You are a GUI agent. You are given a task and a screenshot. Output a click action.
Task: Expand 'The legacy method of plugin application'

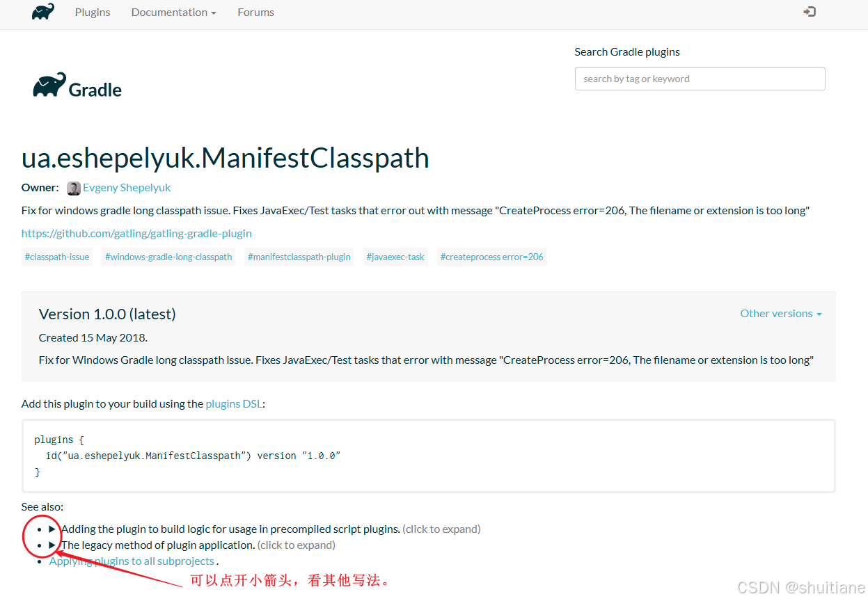click(x=192, y=545)
